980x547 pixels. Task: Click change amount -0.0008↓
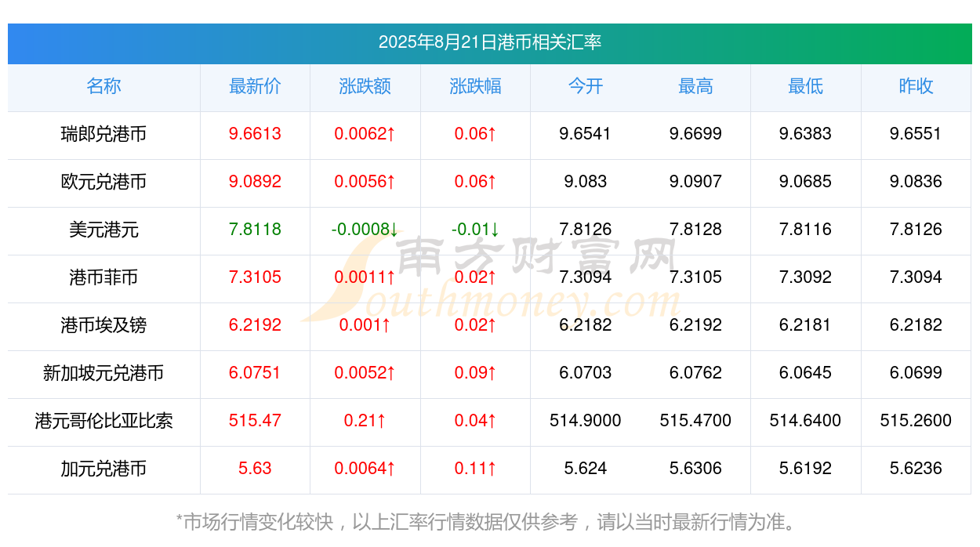pyautogui.click(x=365, y=230)
